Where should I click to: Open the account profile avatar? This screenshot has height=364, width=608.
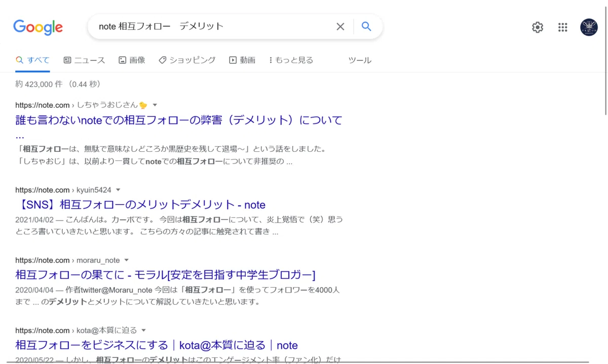589,27
